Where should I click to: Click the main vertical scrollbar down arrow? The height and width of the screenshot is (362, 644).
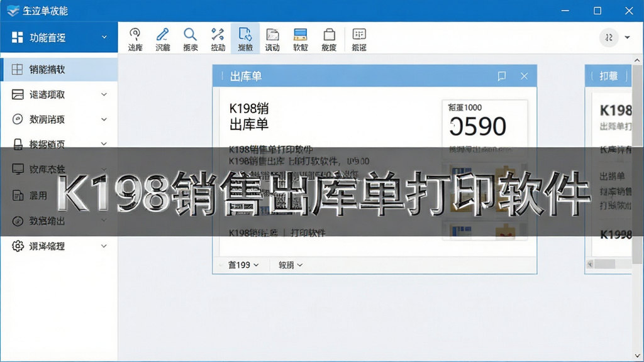pos(637,356)
